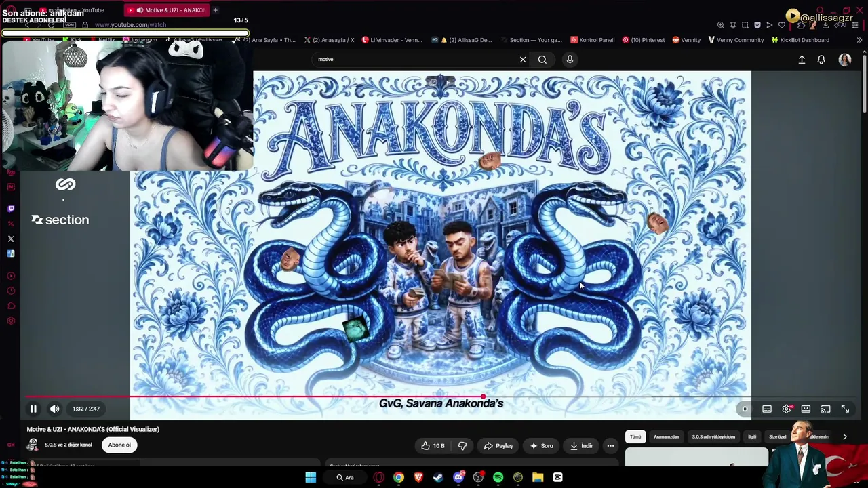Open a new browser tab
The width and height of the screenshot is (868, 488).
215,10
